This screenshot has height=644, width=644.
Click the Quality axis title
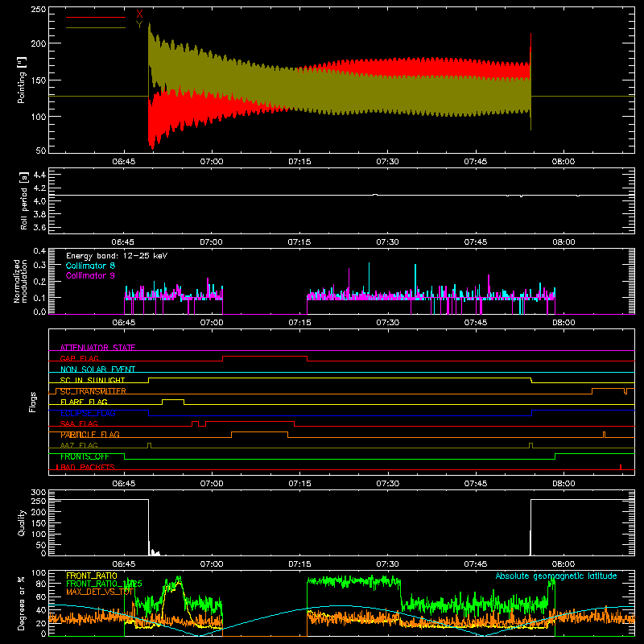[x=22, y=522]
